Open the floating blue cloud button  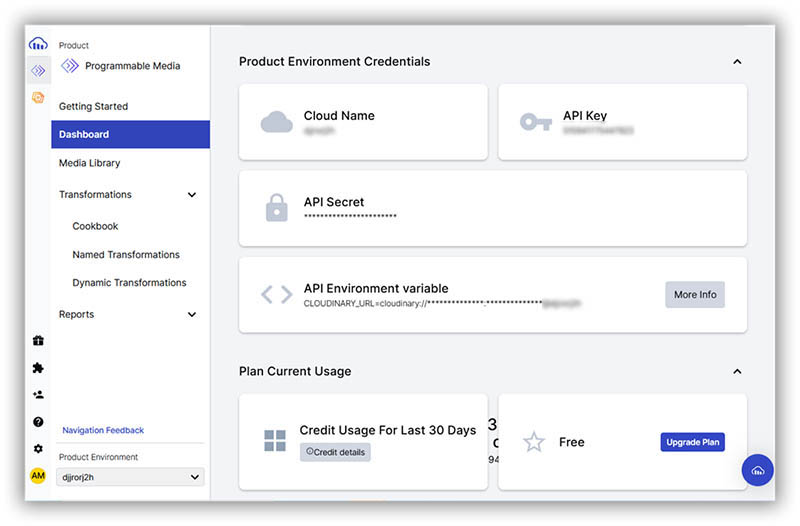(757, 470)
